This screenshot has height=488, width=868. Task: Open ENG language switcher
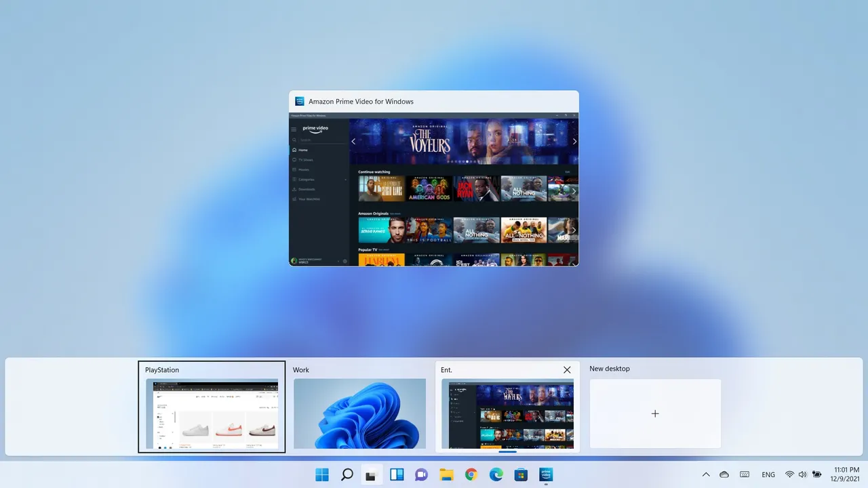[768, 474]
